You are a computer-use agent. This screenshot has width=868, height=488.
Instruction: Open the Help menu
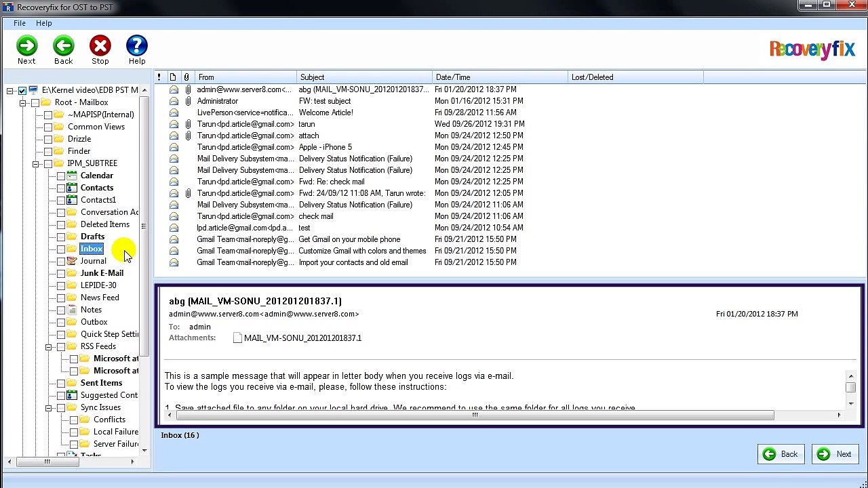tap(43, 23)
